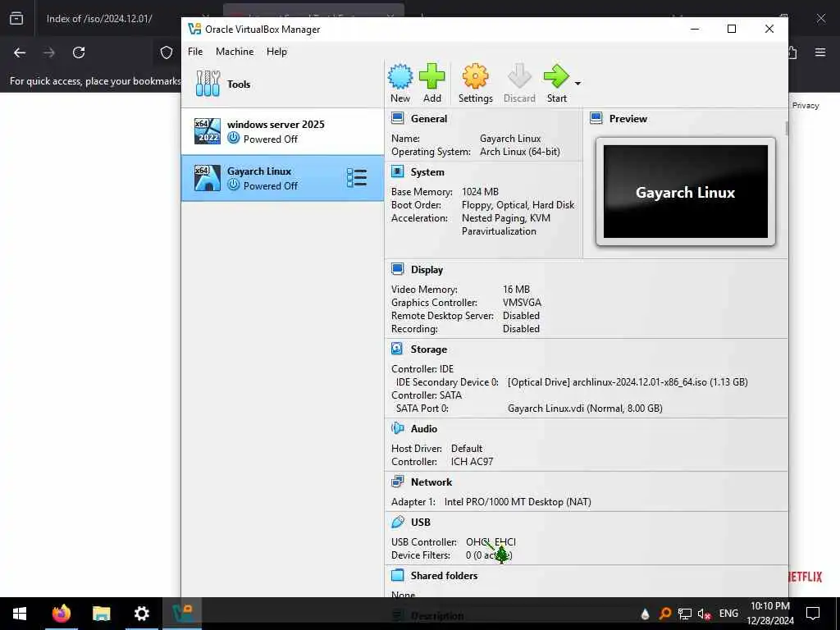This screenshot has width=840, height=630.
Task: Click the Intel PRO/1000 MT Desktop adapter text
Action: tap(518, 502)
